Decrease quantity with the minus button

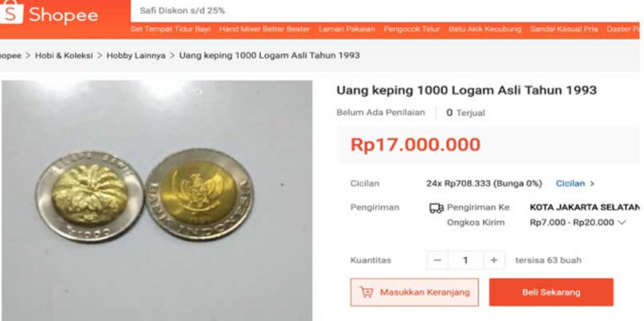point(437,260)
